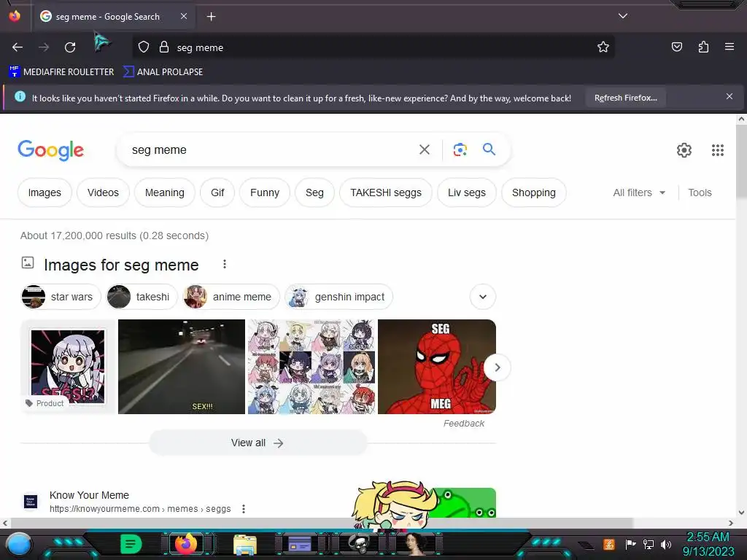Open the search Tools option
Screen dimensions: 747x560
(700, 192)
